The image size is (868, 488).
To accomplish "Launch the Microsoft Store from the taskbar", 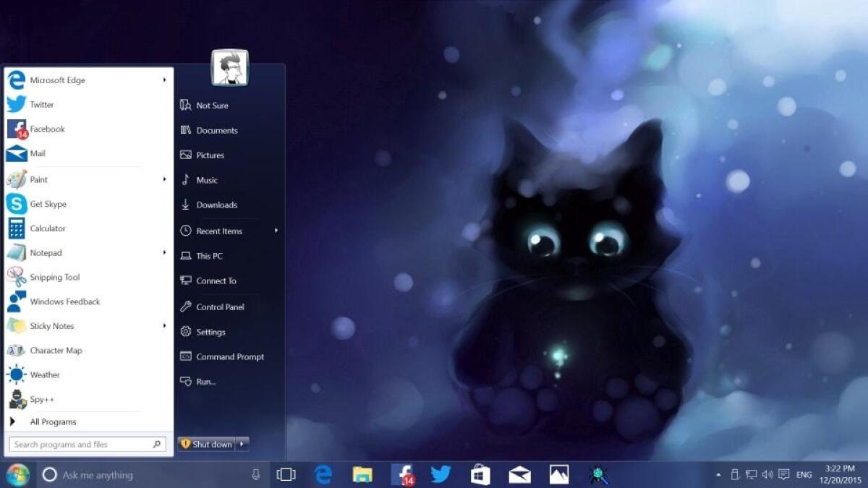I will (480, 475).
